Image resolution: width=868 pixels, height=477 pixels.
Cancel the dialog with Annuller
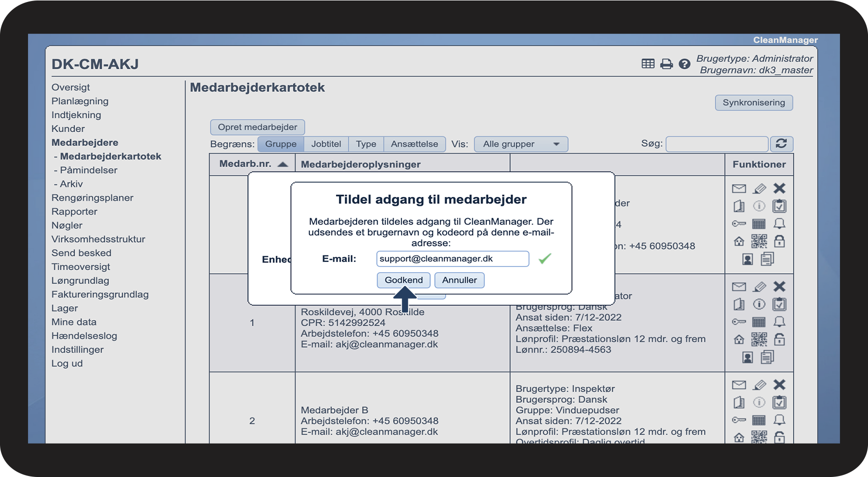[x=459, y=280]
